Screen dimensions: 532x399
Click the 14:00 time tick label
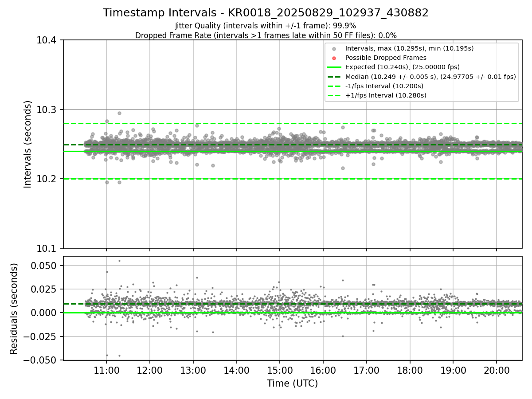click(236, 370)
